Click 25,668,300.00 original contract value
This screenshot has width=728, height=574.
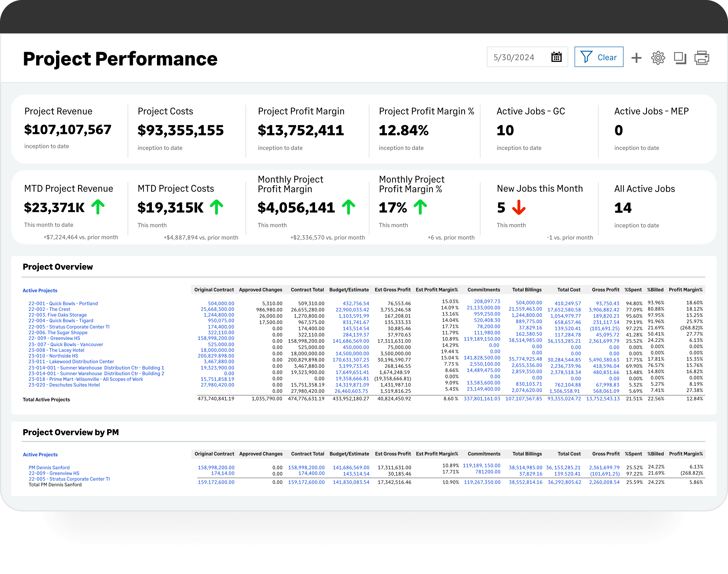click(x=217, y=309)
